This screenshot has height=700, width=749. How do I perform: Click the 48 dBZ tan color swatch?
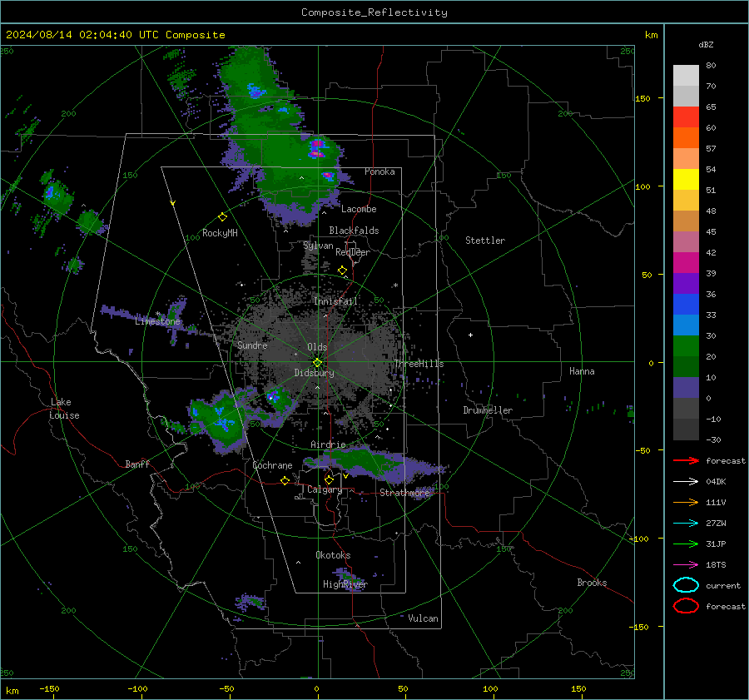tap(686, 221)
